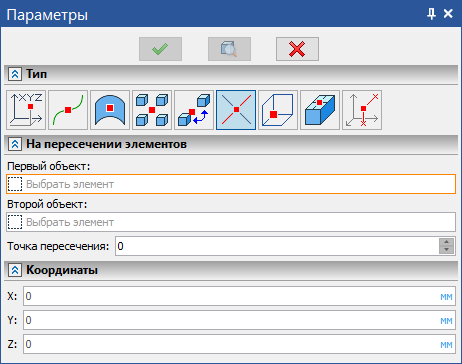Select the XYZ coordinates point type
Screen dimensions: 462x364
[26, 110]
